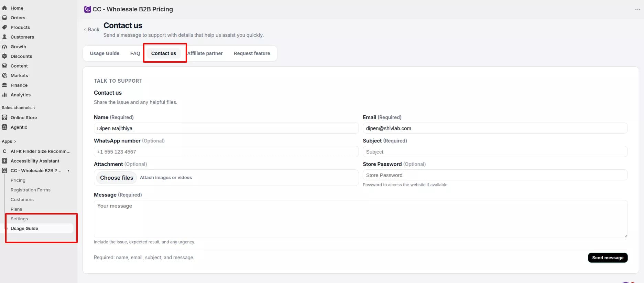This screenshot has width=644, height=283.
Task: Open Plans in app submenu
Action: tap(16, 209)
